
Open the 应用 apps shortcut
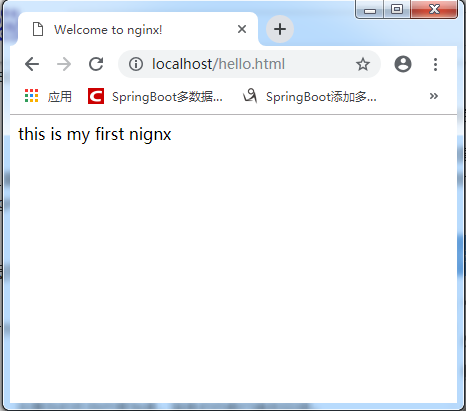click(48, 96)
